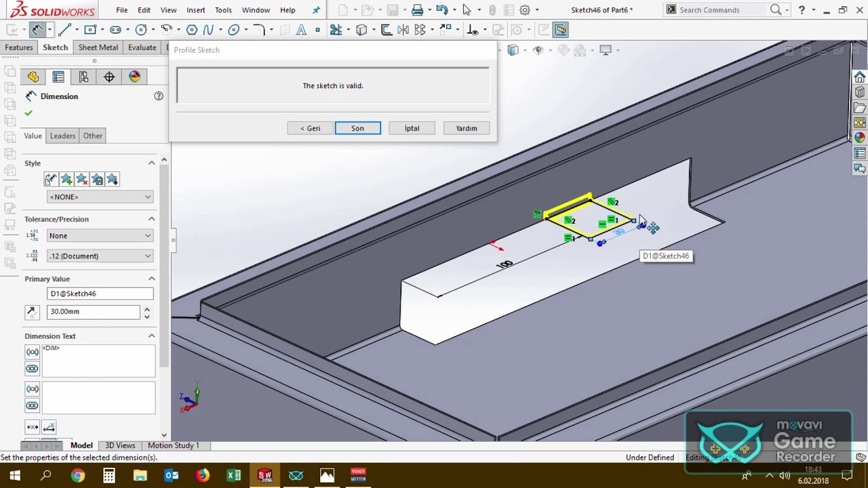Click the Save Style icon

click(97, 179)
